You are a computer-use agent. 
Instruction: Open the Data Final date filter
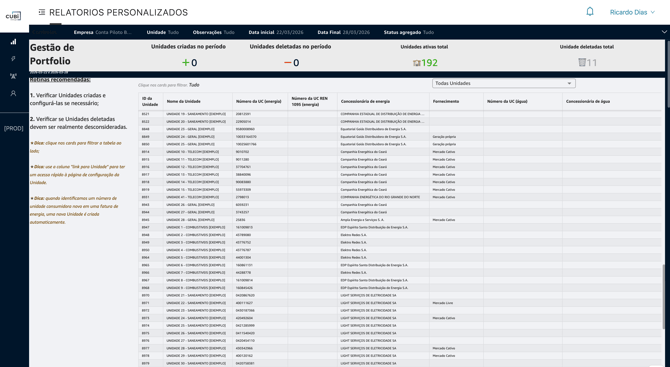point(344,32)
